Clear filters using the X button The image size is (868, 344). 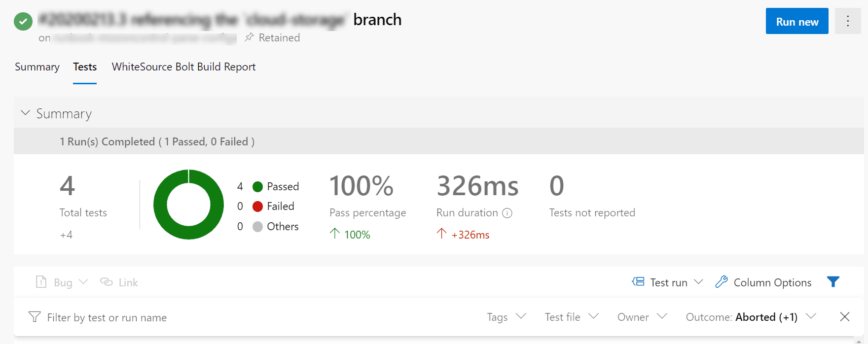click(x=844, y=317)
